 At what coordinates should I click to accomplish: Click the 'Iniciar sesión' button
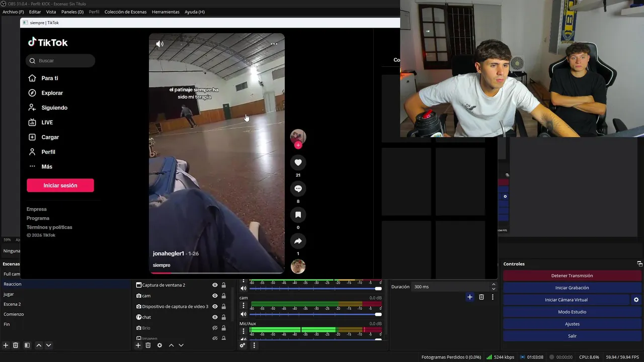(60, 186)
